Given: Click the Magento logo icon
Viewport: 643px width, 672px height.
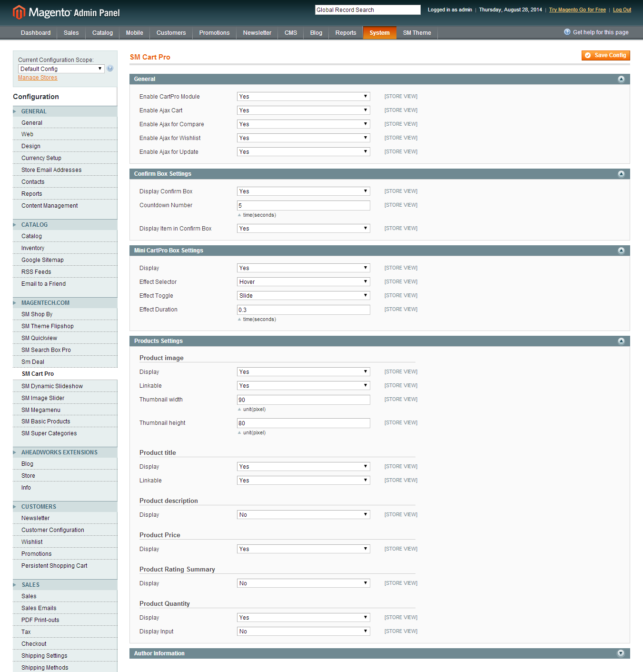Looking at the screenshot, I should tap(19, 12).
